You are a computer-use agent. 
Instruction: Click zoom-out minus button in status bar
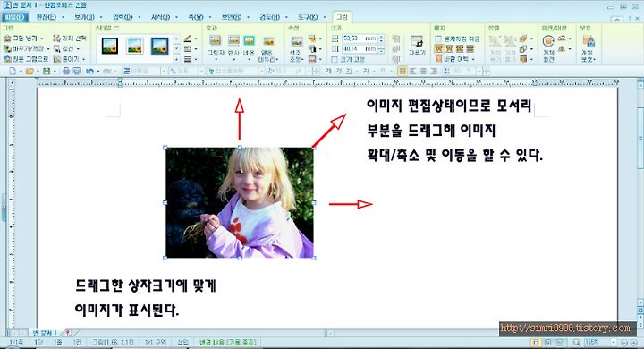click(x=624, y=343)
